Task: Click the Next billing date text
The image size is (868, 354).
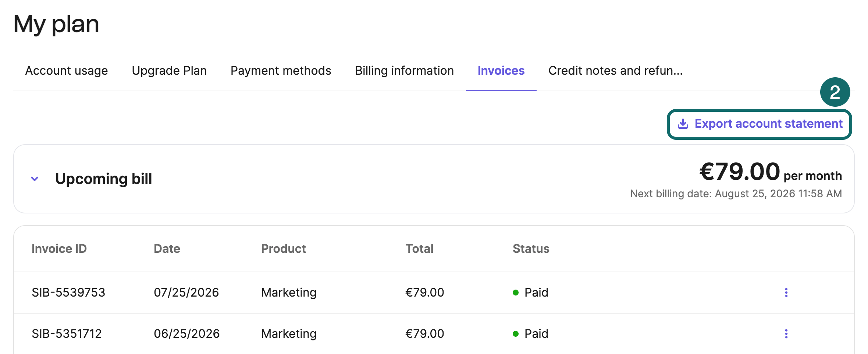Action: 736,194
